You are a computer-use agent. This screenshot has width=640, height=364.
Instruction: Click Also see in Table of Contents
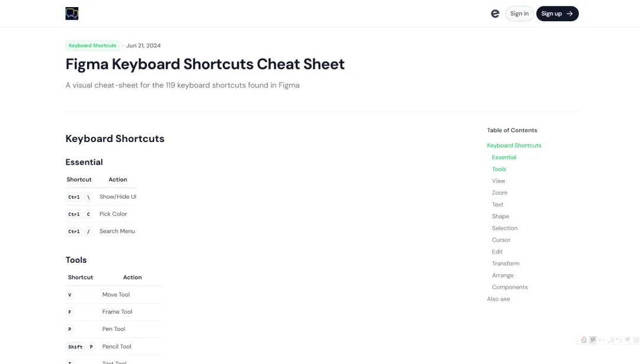coord(498,299)
